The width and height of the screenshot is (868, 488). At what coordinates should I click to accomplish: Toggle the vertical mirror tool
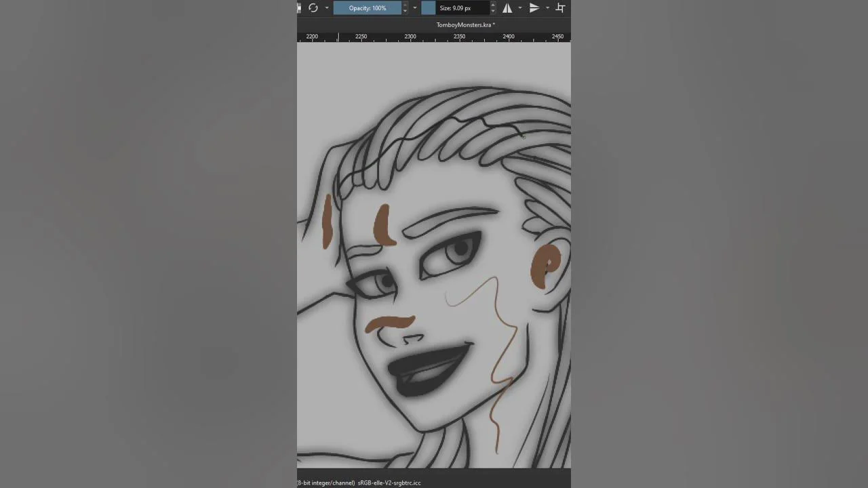pyautogui.click(x=534, y=8)
